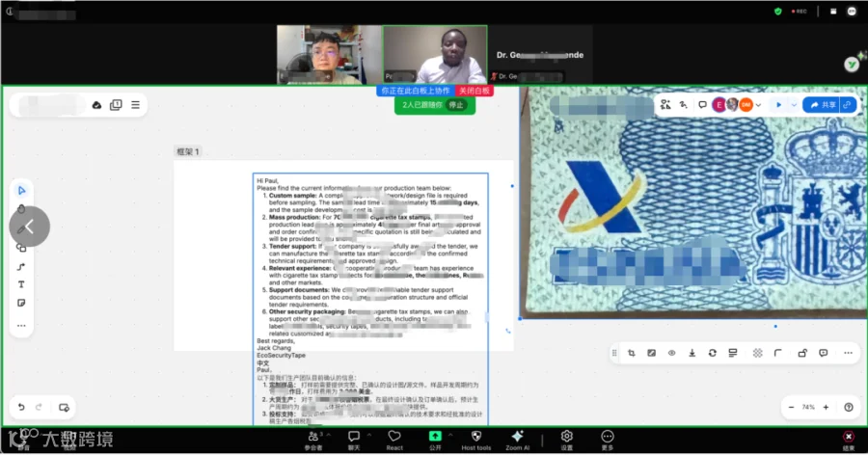The height and width of the screenshot is (455, 868).
Task: Zoom in the whiteboard with plus button
Action: (826, 408)
